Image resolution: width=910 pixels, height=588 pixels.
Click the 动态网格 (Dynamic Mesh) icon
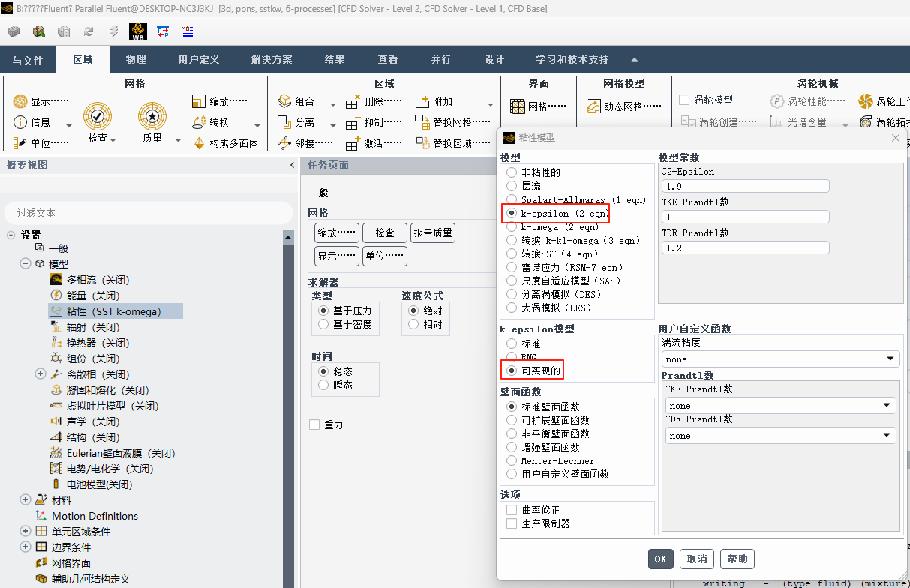coord(594,106)
